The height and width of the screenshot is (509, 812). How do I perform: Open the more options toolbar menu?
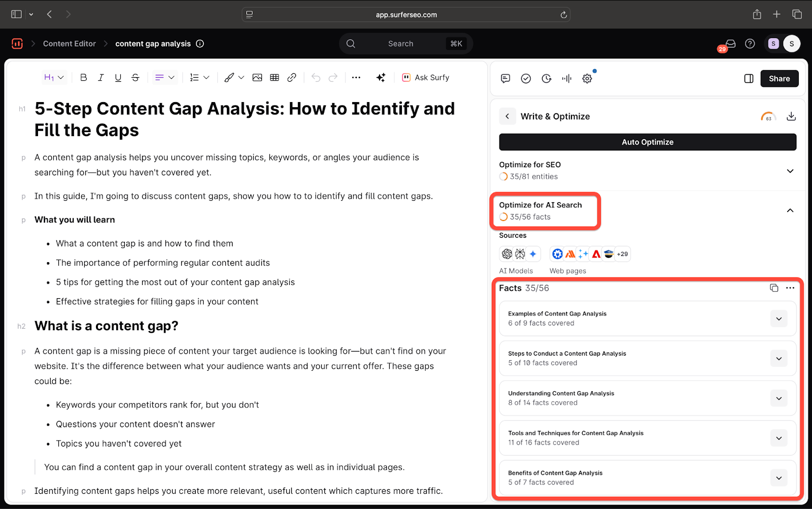pyautogui.click(x=356, y=78)
